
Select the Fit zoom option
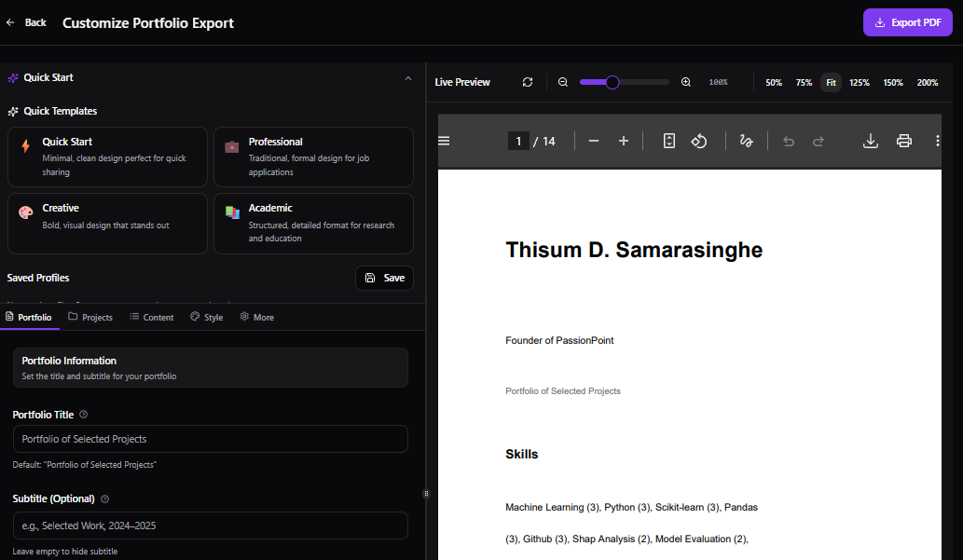pos(831,82)
